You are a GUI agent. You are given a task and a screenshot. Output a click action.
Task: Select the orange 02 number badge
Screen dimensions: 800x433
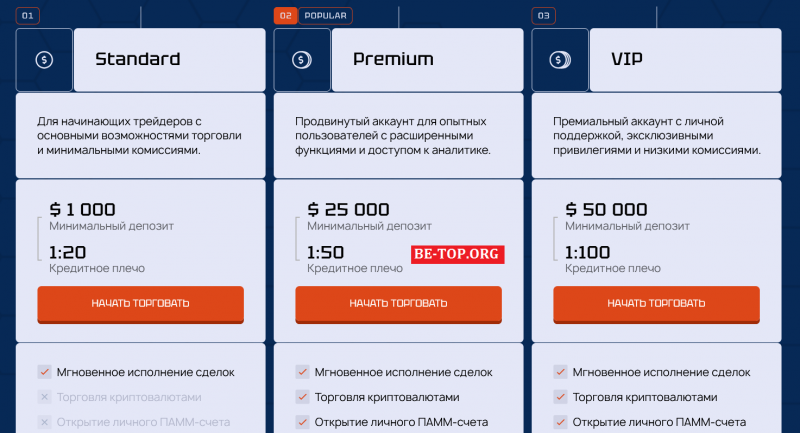pos(286,16)
